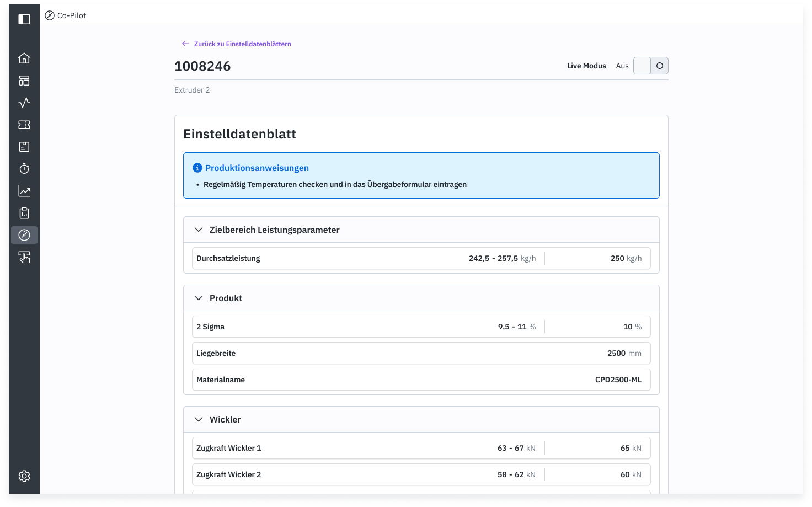This screenshot has width=812, height=507.
Task: Open the activity pulse icon
Action: (x=24, y=103)
